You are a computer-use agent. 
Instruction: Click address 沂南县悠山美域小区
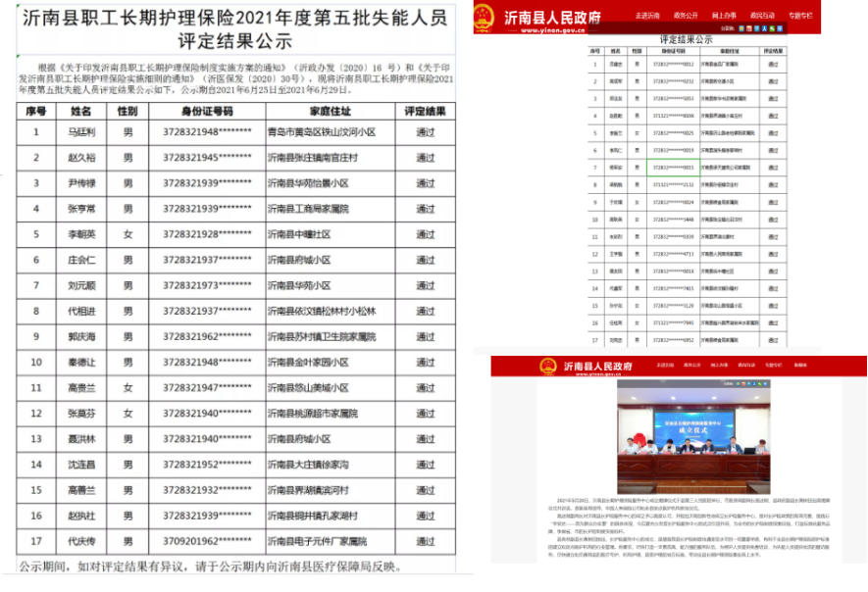coord(308,388)
